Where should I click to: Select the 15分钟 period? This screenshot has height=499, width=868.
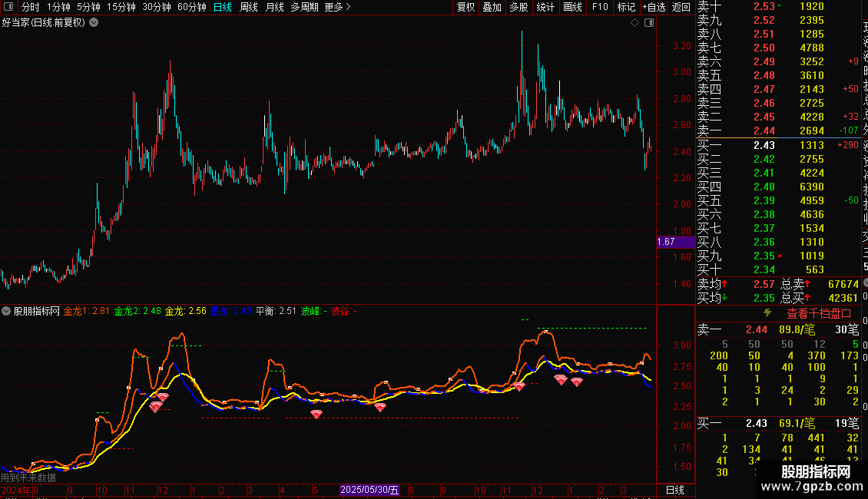(121, 7)
